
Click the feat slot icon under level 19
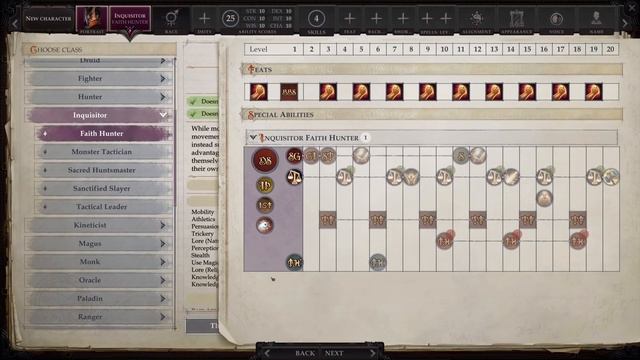click(x=593, y=92)
